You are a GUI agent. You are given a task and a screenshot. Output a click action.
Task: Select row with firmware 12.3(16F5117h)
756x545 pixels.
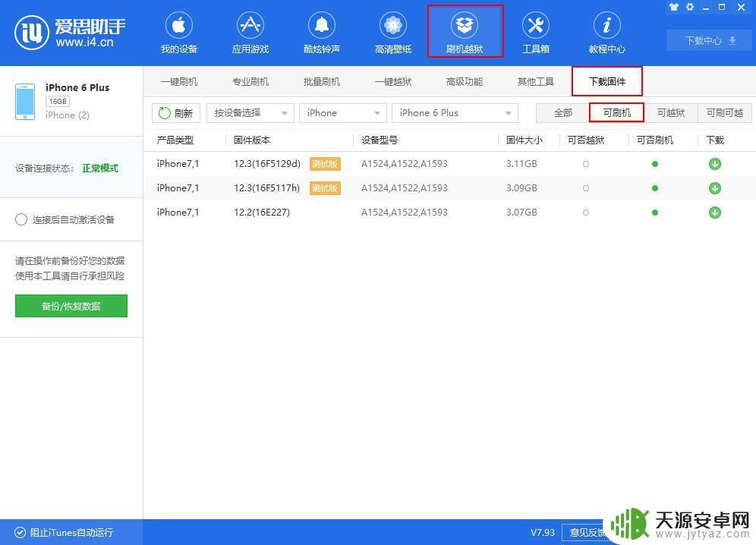tap(449, 188)
